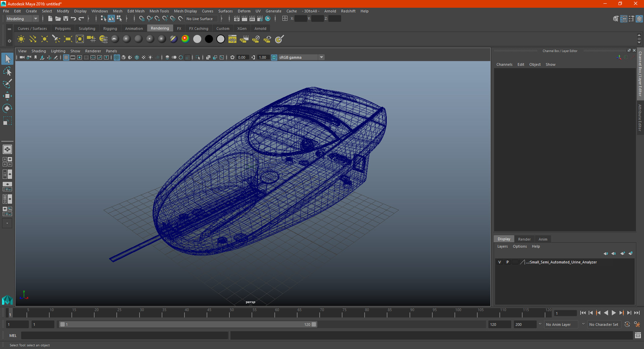Click the new scene icon
This screenshot has height=349, width=644.
point(50,19)
